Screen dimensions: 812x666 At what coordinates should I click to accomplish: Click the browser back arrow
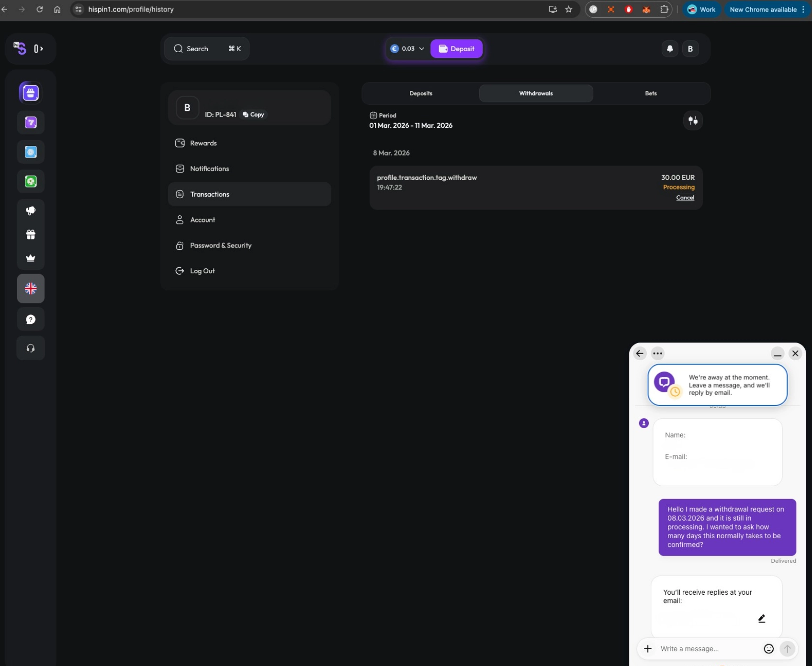[4, 9]
